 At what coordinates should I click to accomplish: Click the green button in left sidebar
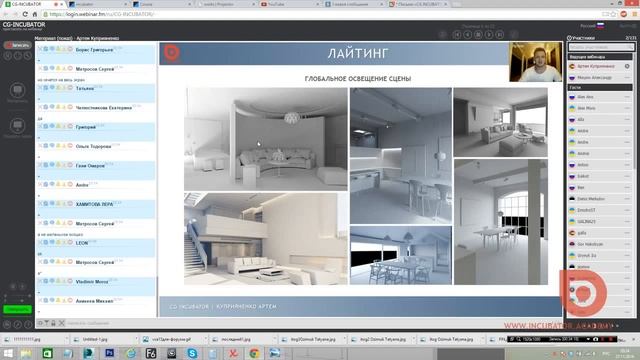tap(18, 310)
